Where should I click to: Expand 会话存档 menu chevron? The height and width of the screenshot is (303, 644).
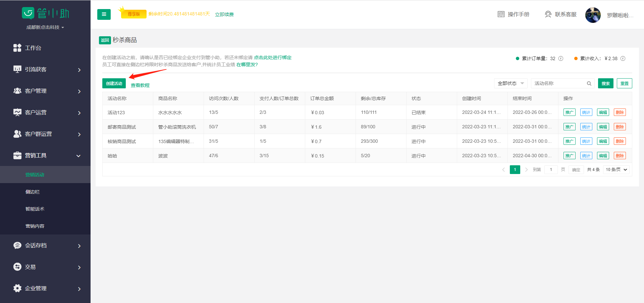click(79, 246)
